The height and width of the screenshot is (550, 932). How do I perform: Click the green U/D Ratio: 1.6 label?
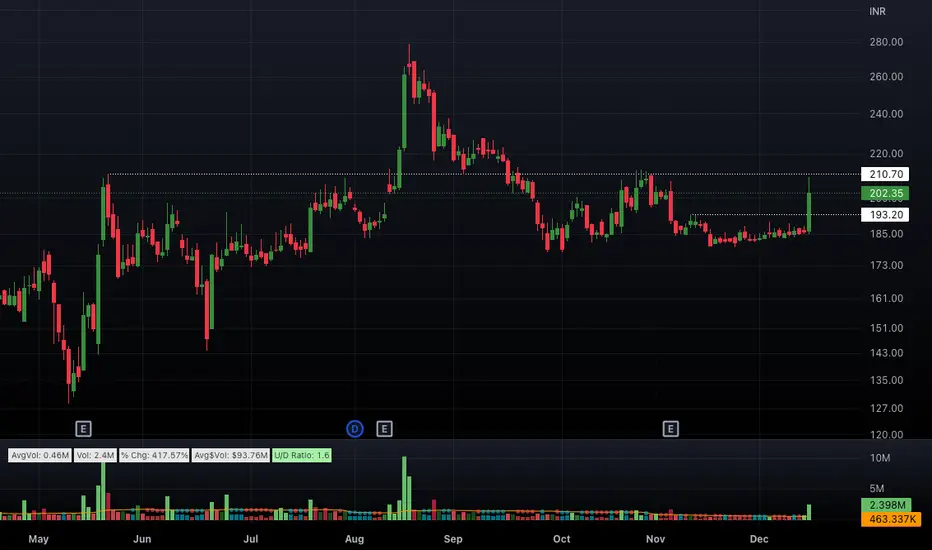302,455
